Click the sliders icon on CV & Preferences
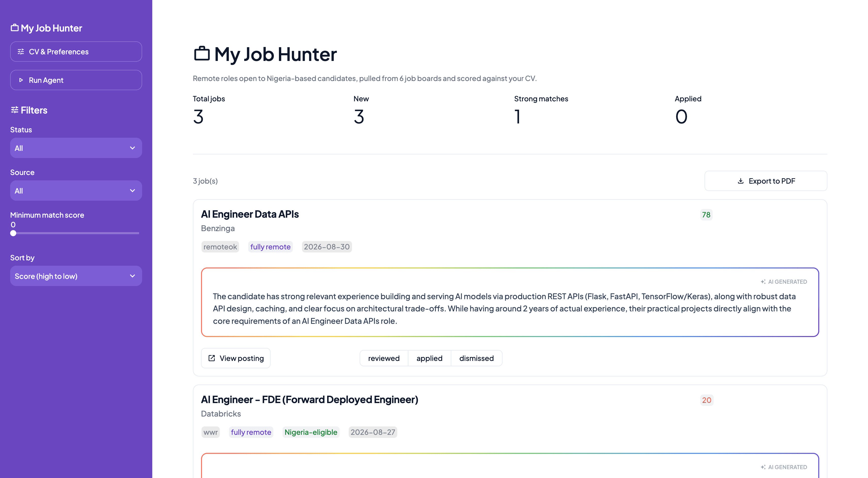This screenshot has width=868, height=478. pos(21,52)
